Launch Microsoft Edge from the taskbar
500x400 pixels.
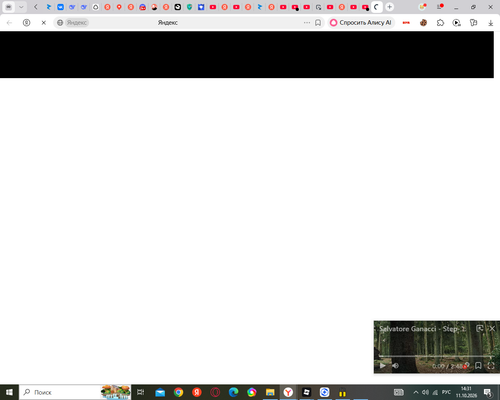(x=233, y=392)
